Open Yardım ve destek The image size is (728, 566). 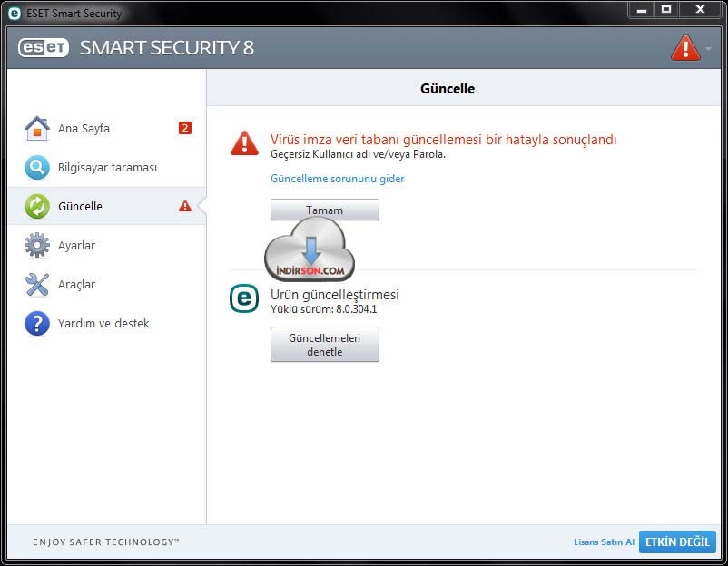[107, 323]
